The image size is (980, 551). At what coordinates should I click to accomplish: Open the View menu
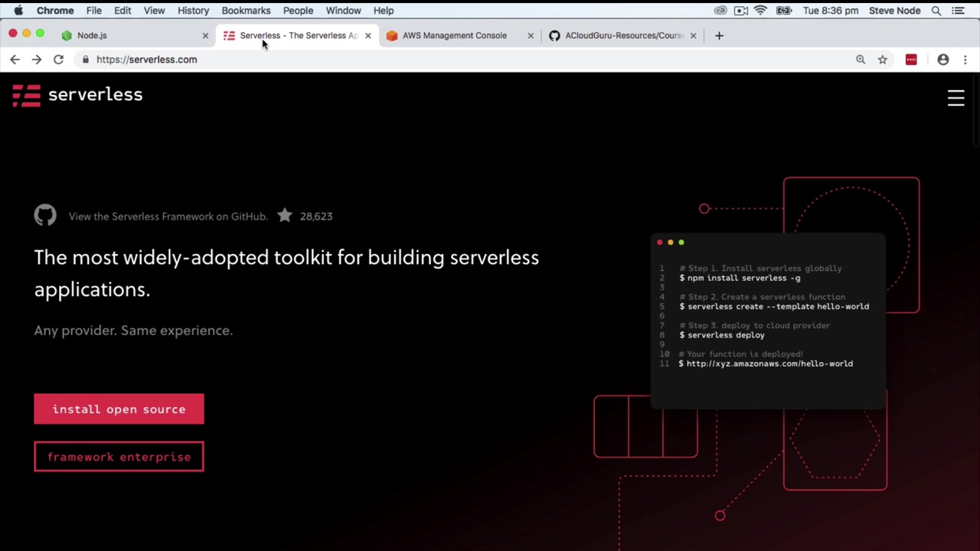(154, 11)
